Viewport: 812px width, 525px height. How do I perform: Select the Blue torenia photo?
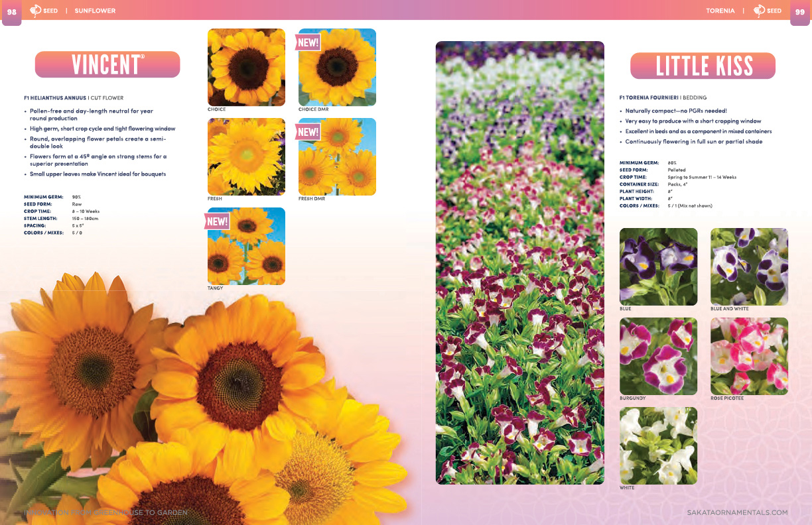(658, 266)
